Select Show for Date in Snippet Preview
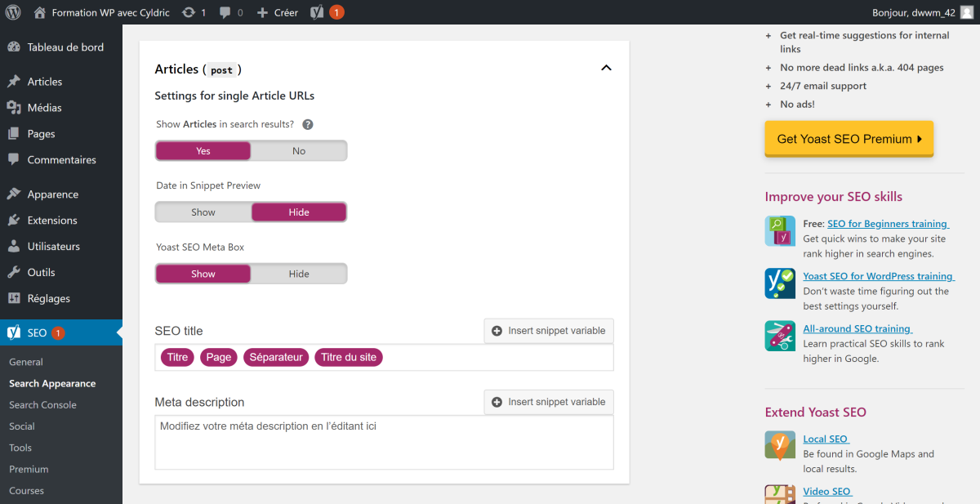The width and height of the screenshot is (980, 504). click(x=203, y=212)
